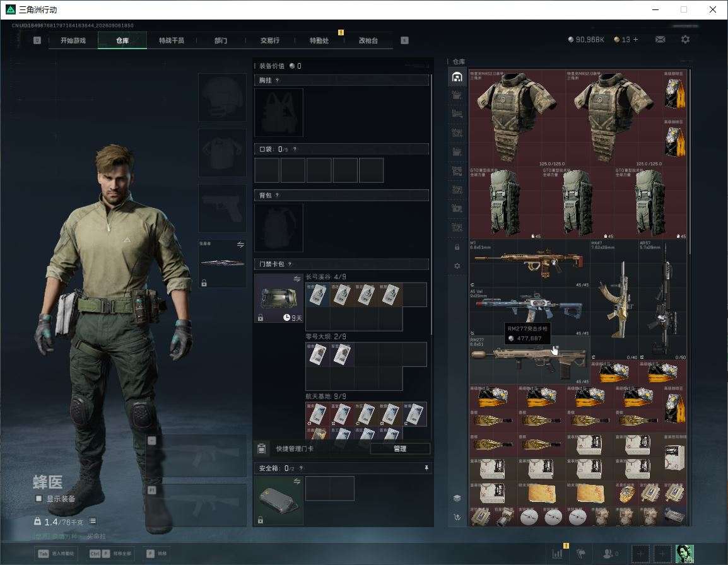Click the first empty teammate plus slot
The height and width of the screenshot is (565, 728).
click(x=640, y=554)
